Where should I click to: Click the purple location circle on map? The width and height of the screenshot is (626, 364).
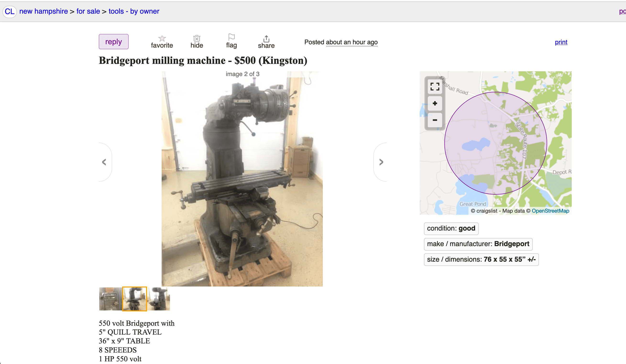pos(496,143)
